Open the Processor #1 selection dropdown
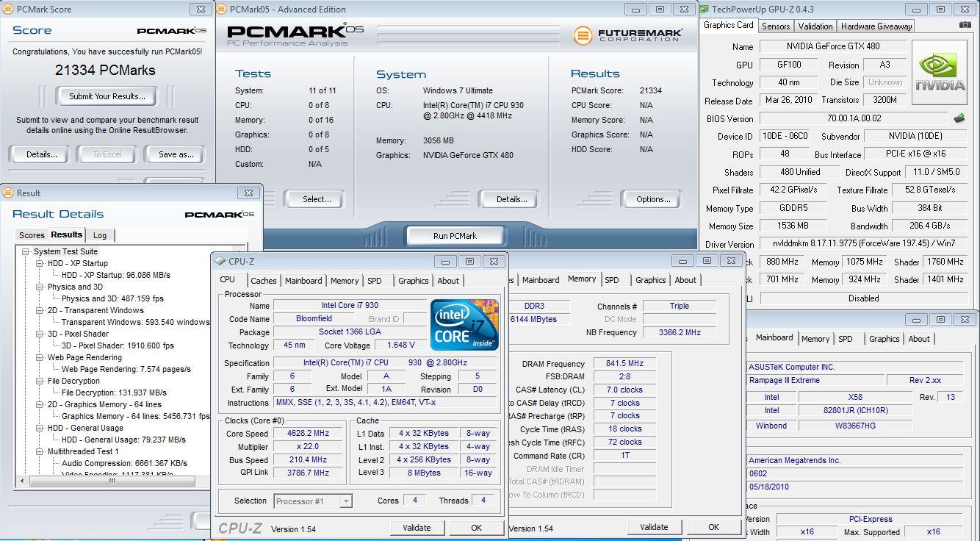This screenshot has width=980, height=541. tap(346, 501)
